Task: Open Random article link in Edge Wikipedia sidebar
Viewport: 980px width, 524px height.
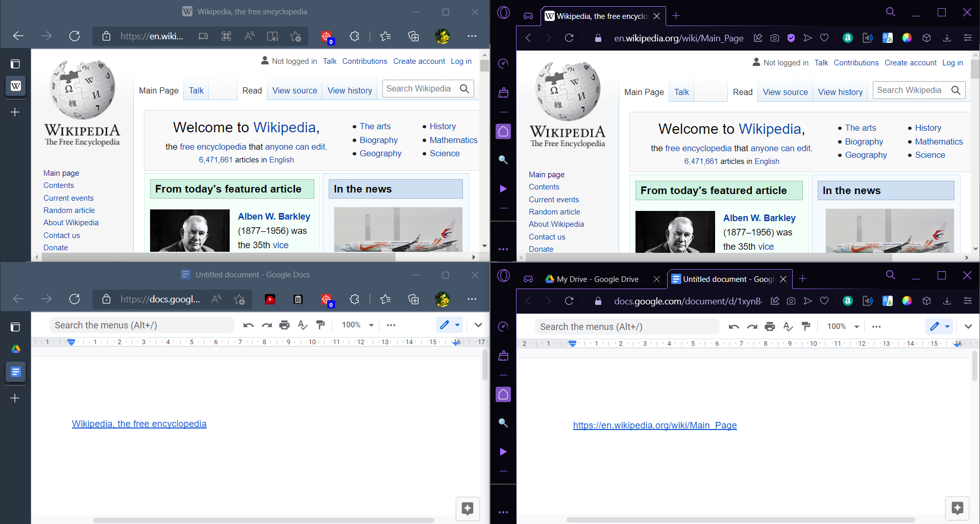Action: 69,210
